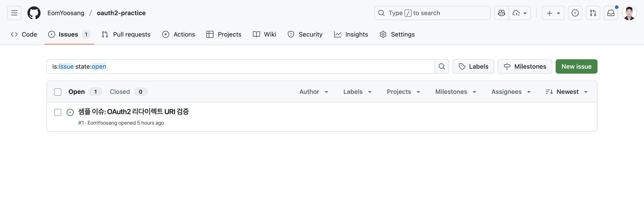Open pull requests shortcut icon in header
Viewport: 644px width, 202px height.
(x=593, y=13)
